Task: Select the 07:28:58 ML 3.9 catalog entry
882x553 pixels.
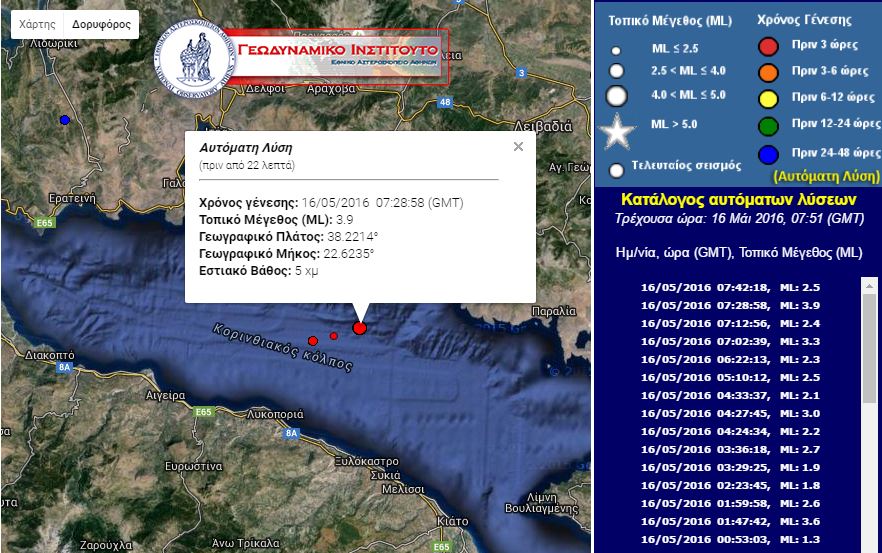Action: [745, 305]
